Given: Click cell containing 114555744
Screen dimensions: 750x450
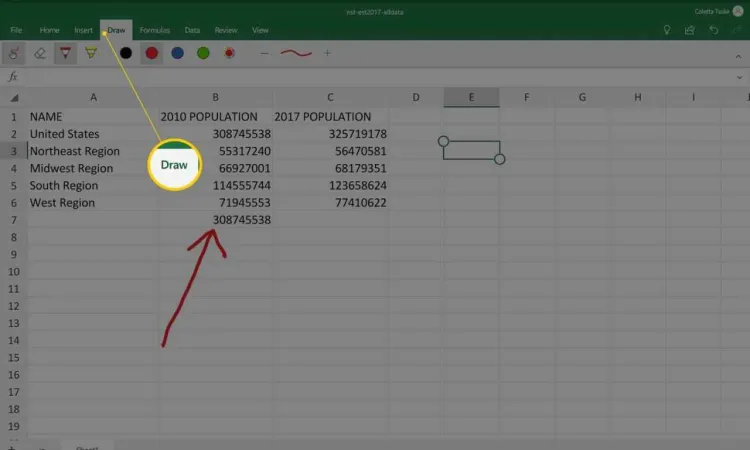Looking at the screenshot, I should pos(215,186).
